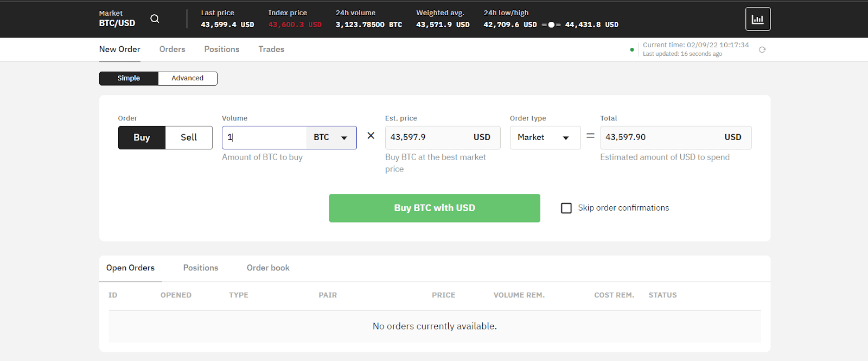
Task: Click the refresh icon beside last updated
Action: [762, 50]
